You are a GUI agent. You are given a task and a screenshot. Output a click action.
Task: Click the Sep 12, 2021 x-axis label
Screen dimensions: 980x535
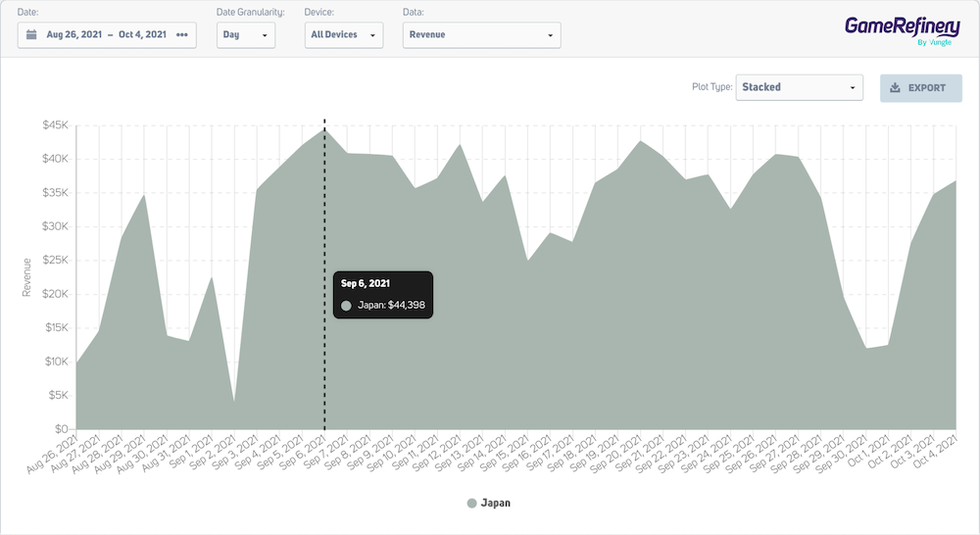click(x=437, y=453)
